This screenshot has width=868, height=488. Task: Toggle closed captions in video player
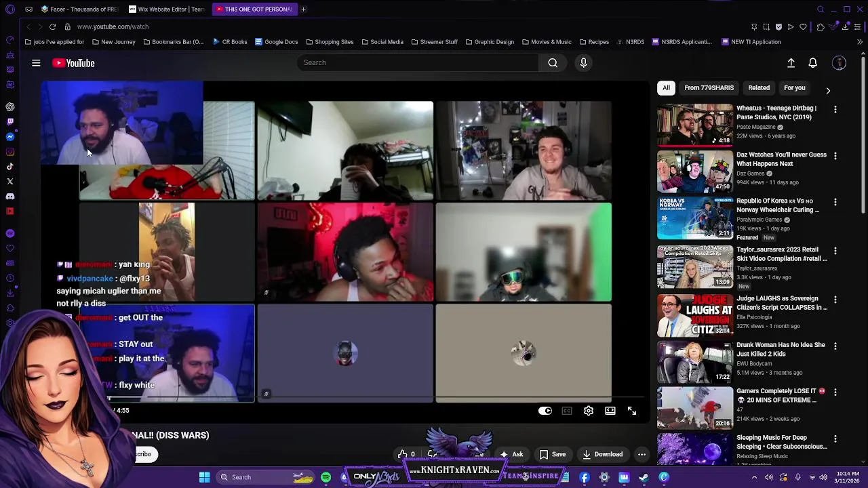tap(567, 411)
